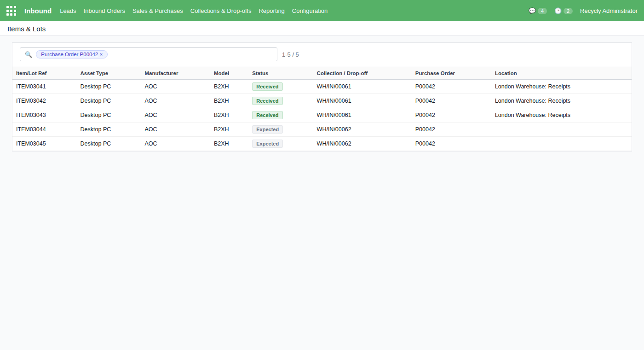Sort by Item/Lot Ref column header
644x350 pixels.
click(31, 73)
